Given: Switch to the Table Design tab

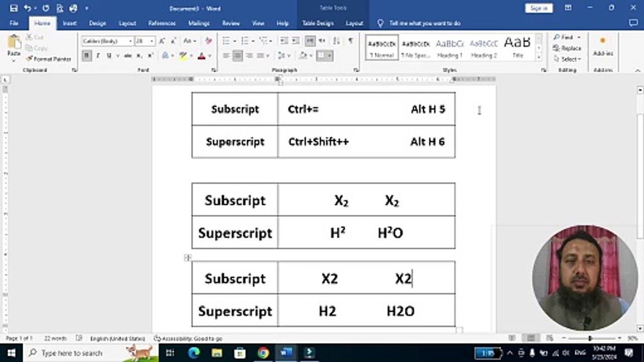Looking at the screenshot, I should tap(318, 23).
